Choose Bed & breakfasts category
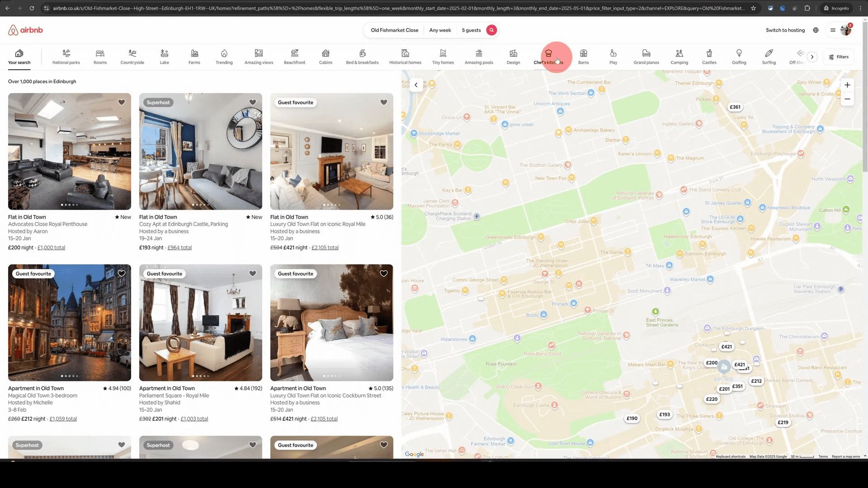 362,57
